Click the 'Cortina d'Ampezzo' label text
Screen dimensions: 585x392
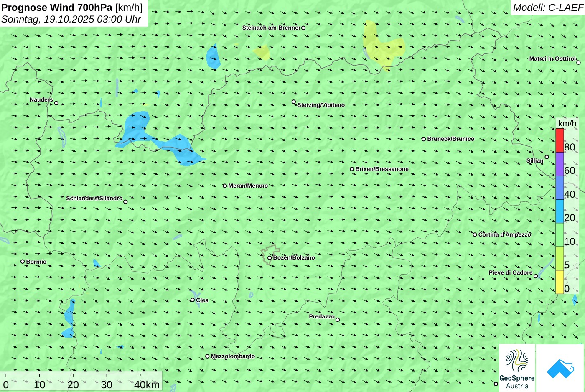coord(505,234)
